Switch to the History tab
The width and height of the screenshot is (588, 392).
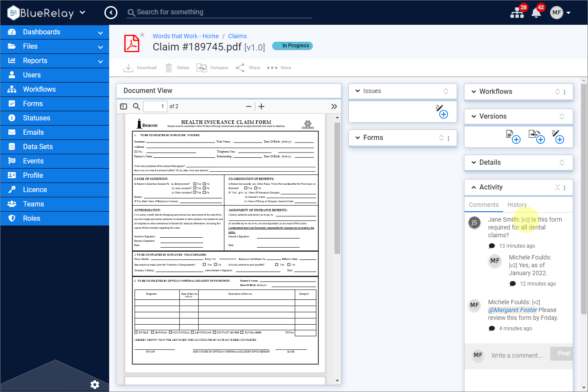[x=517, y=205]
